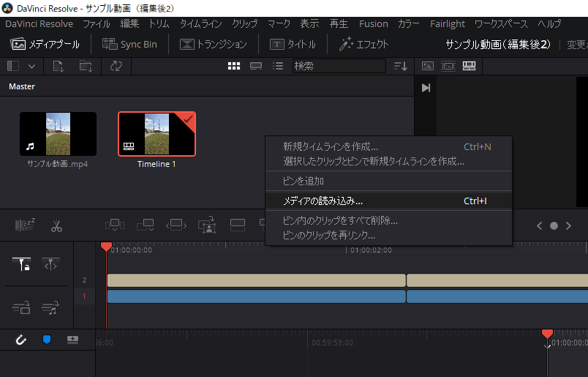Screen dimensions: 588x377
Task: Open the メディアプール panel
Action: (x=45, y=45)
